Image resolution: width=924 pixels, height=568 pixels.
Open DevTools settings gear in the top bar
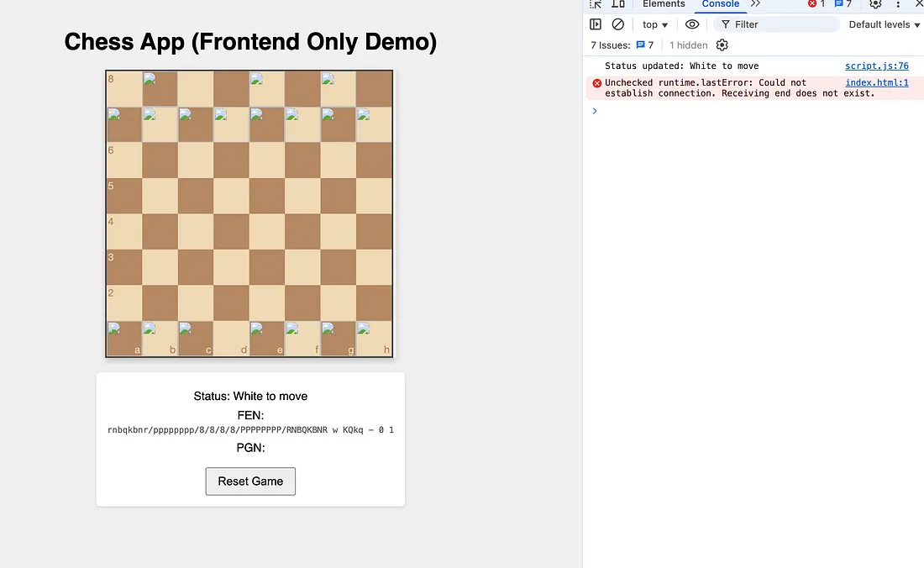pyautogui.click(x=875, y=4)
